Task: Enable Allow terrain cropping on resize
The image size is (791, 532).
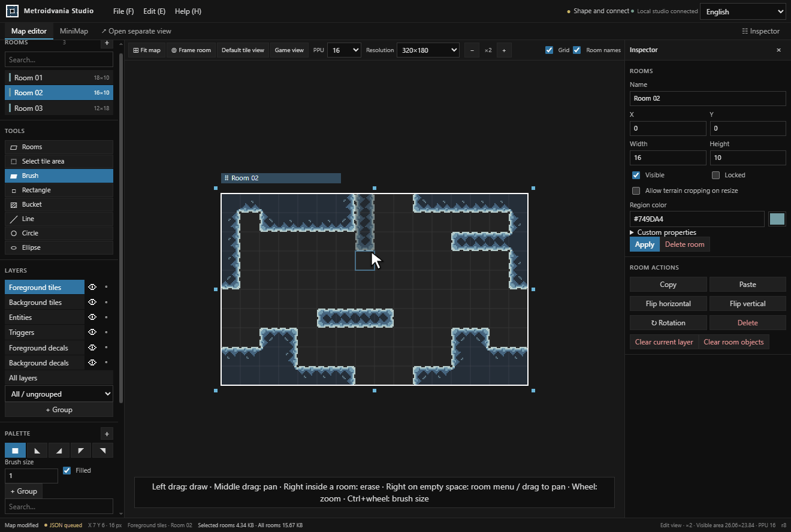Action: point(636,191)
